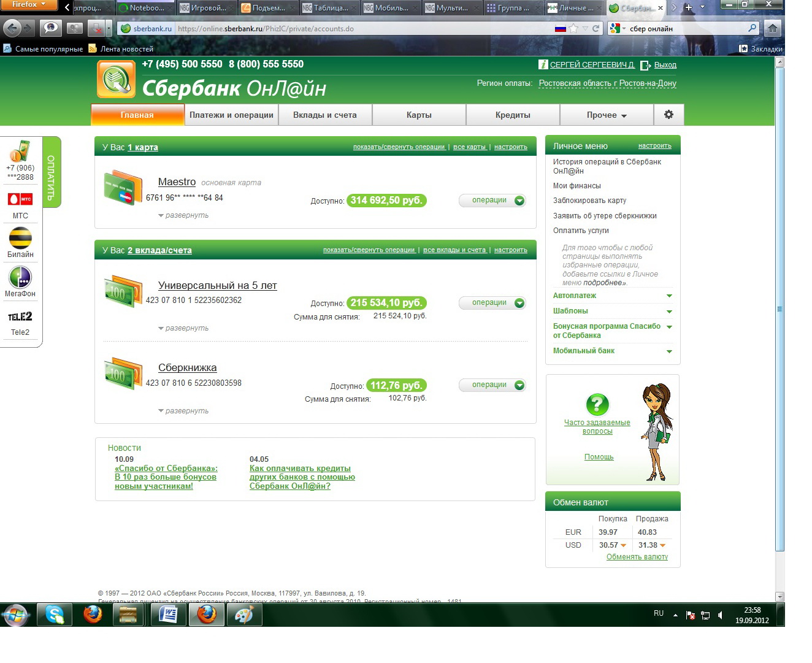
Task: Open все карты link
Action: click(469, 147)
